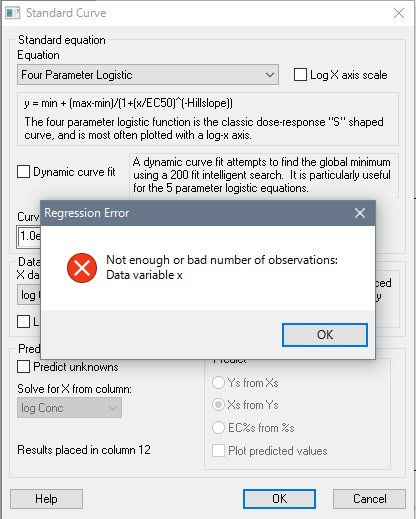The width and height of the screenshot is (416, 519).
Task: Close the Standard Curve window
Action: (x=399, y=13)
